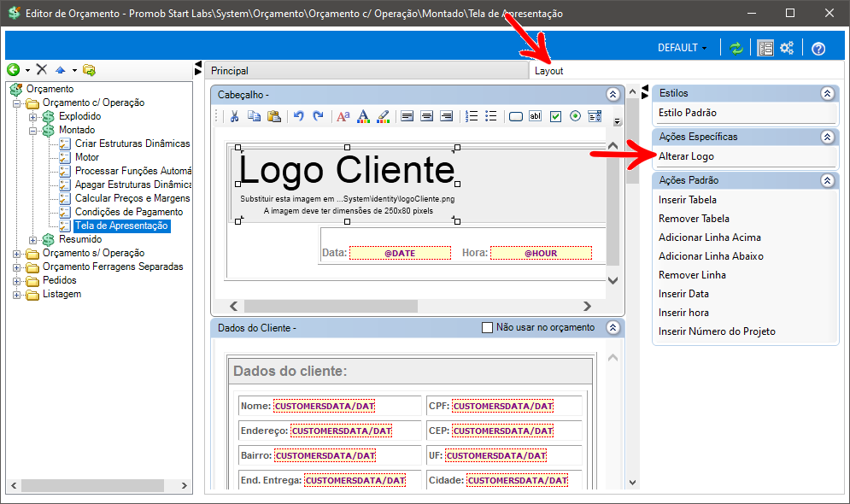
Task: Click the Redo arrow icon
Action: click(318, 116)
